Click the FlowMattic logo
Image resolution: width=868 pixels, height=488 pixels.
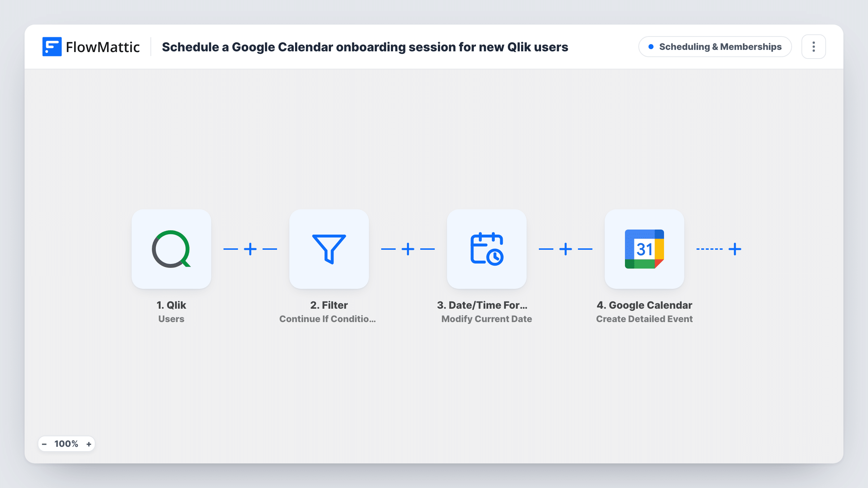(x=91, y=47)
